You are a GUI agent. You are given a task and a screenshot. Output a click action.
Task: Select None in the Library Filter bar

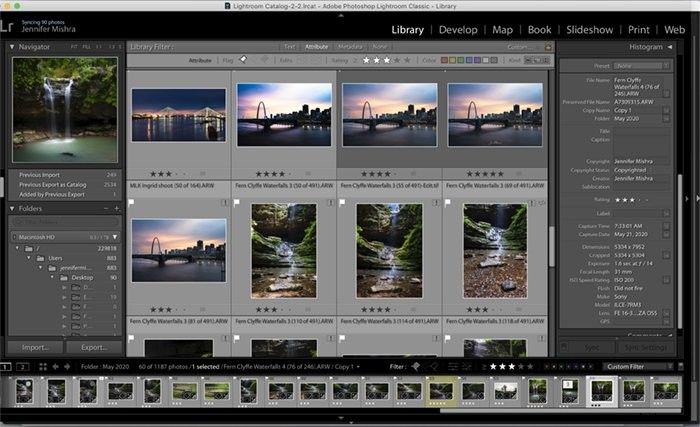379,46
